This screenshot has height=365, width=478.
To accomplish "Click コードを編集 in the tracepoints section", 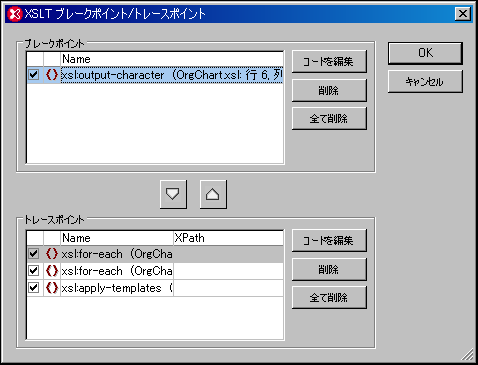I will tap(329, 240).
